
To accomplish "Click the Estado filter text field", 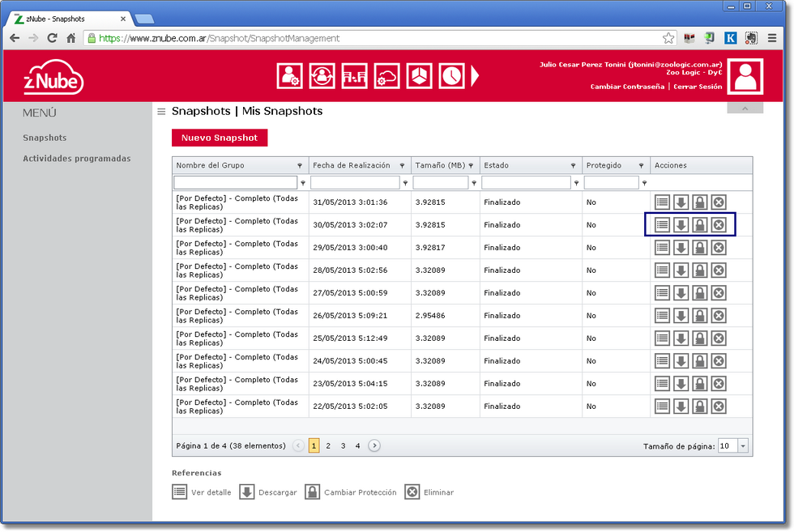I will [x=526, y=183].
